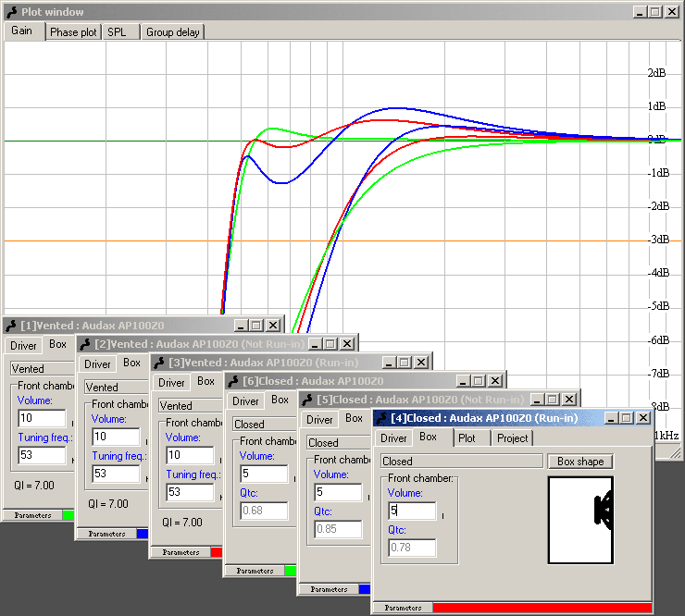
Task: Click app icon in [5]Closed title bar
Action: 308,400
